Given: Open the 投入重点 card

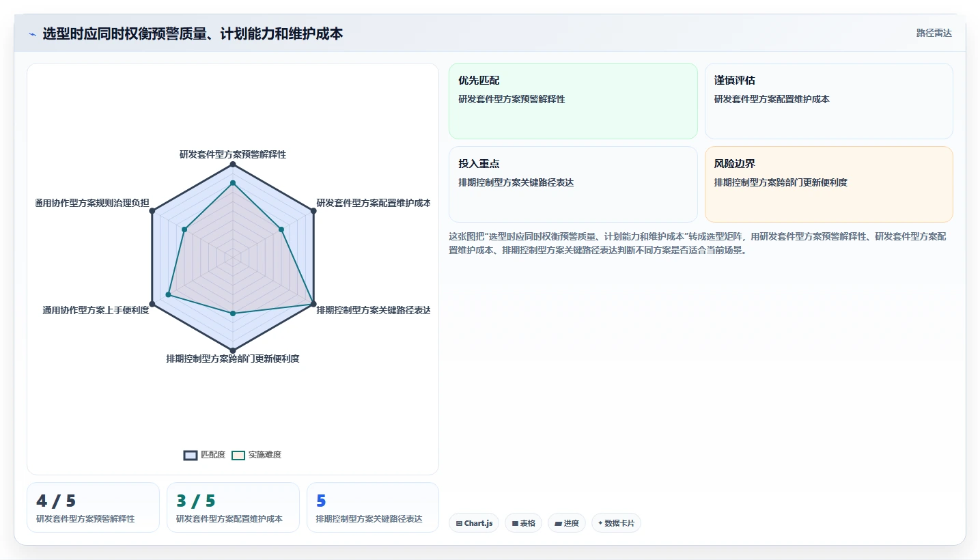Looking at the screenshot, I should point(573,184).
